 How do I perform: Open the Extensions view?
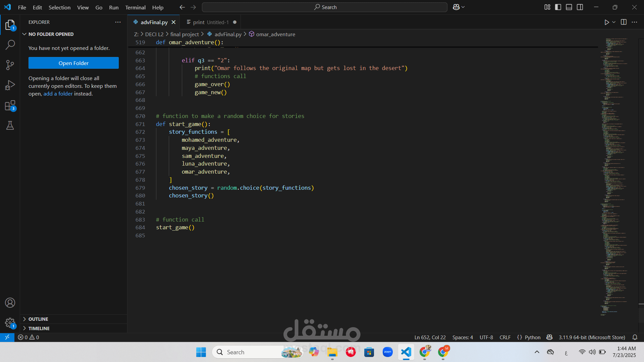(10, 106)
